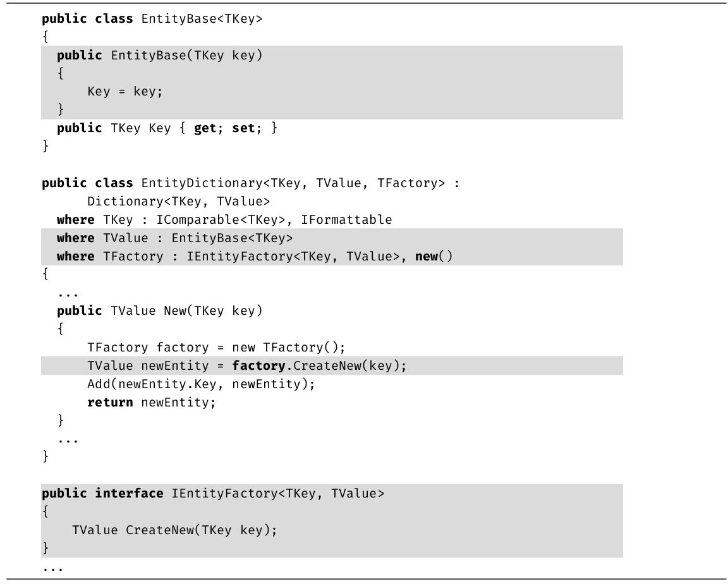Click the 'TValue CreateNew(TKey key);' interface method
728x586 pixels.
tap(174, 530)
